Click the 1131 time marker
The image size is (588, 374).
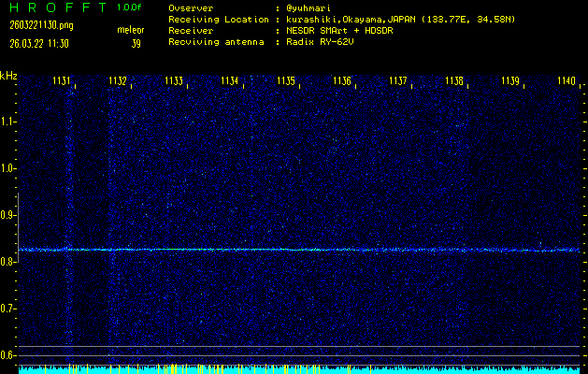coord(62,81)
